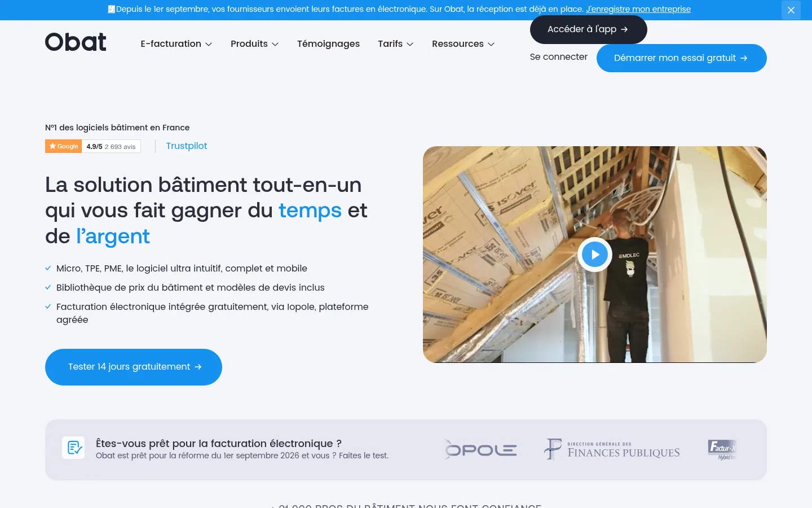
Task: Expand the Tarifs dropdown
Action: pyautogui.click(x=395, y=44)
